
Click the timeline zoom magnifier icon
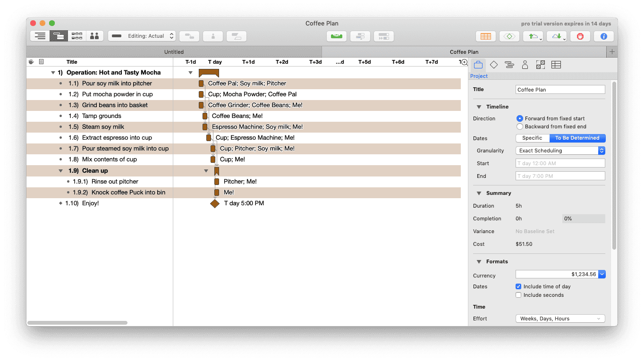point(464,62)
